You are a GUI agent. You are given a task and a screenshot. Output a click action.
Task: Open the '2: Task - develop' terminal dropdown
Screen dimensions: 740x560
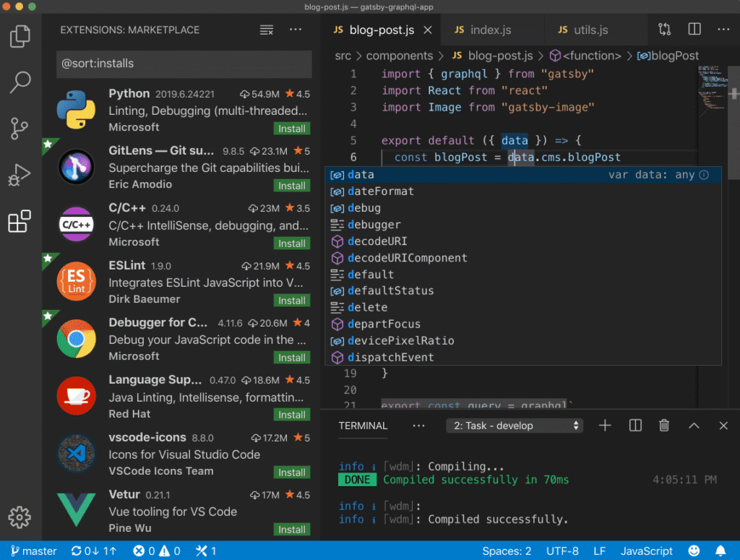(x=514, y=426)
